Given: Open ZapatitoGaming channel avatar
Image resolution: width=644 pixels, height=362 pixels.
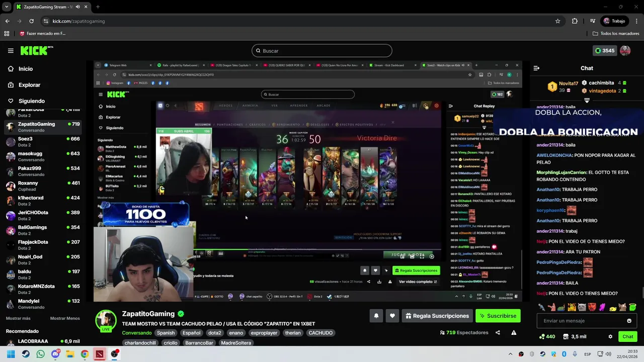Looking at the screenshot, I should [106, 320].
